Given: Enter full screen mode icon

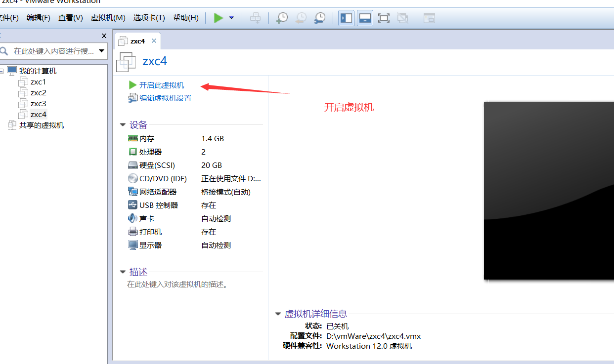Looking at the screenshot, I should click(384, 18).
